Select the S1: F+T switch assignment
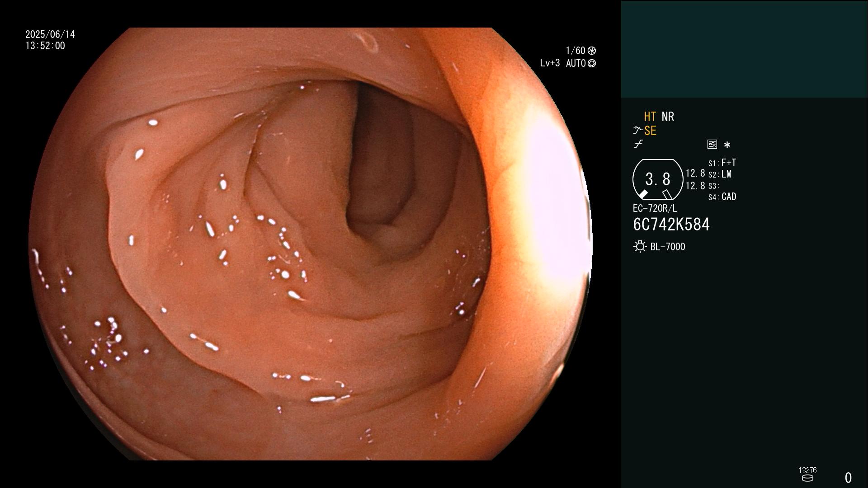 pos(722,163)
